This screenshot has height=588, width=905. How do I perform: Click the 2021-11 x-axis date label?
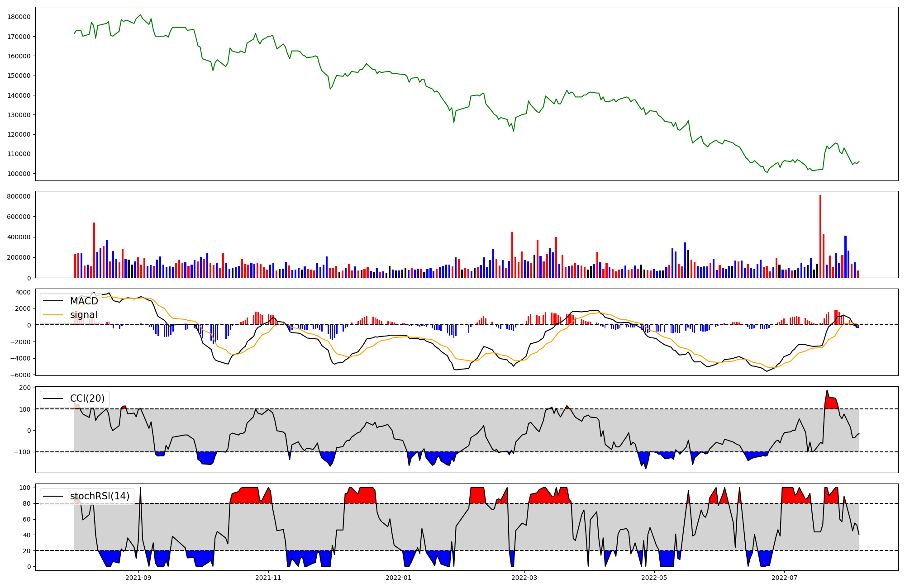pyautogui.click(x=269, y=578)
